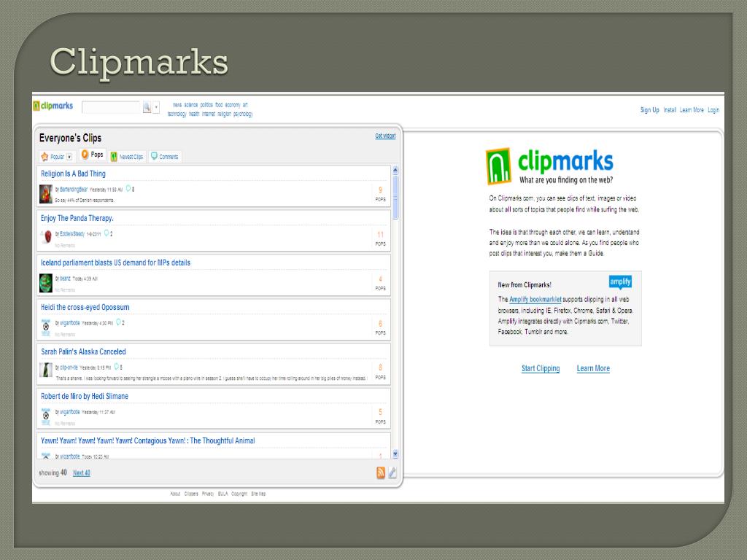Open 'Sarah Palin's Alaska Canceled' clip
The height and width of the screenshot is (560, 747).
point(83,352)
